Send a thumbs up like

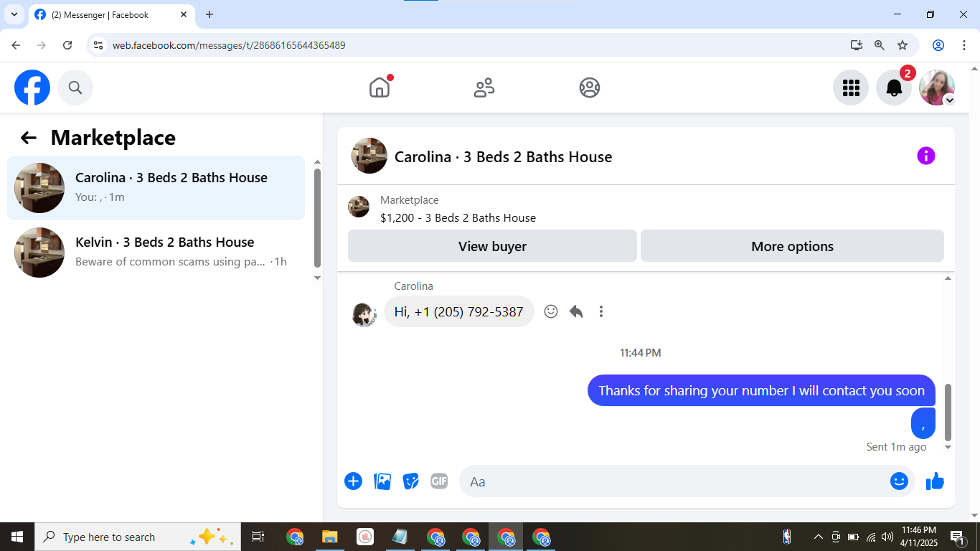click(x=935, y=481)
